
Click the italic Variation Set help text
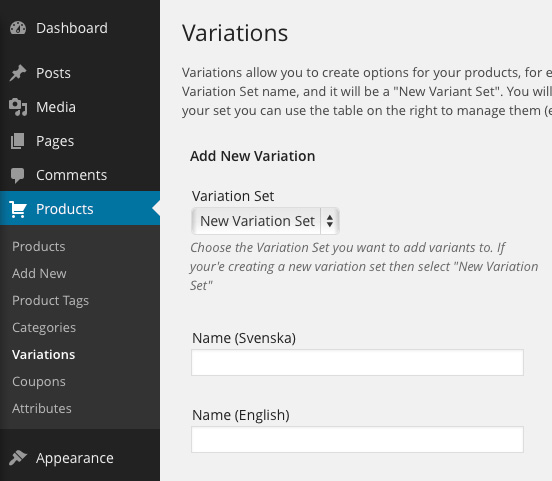tap(364, 267)
